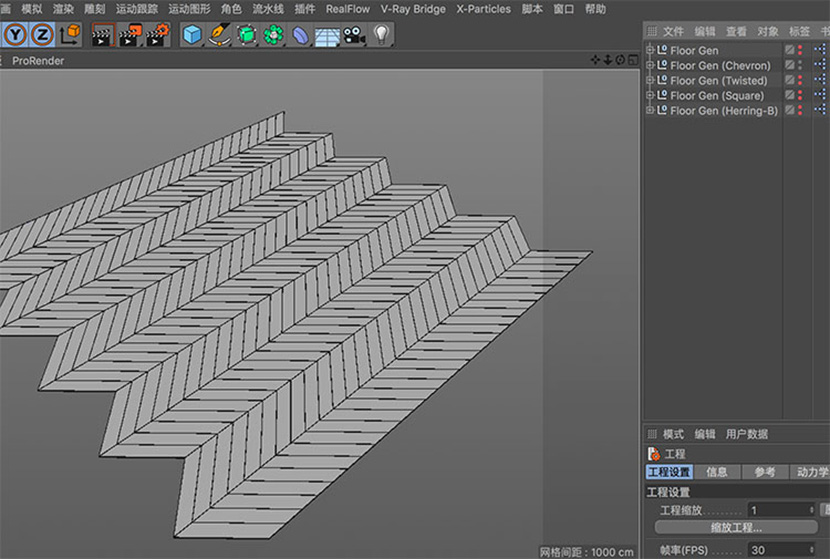Open attribute manager 用户数据 menu
Image resolution: width=830 pixels, height=559 pixels.
coord(746,435)
